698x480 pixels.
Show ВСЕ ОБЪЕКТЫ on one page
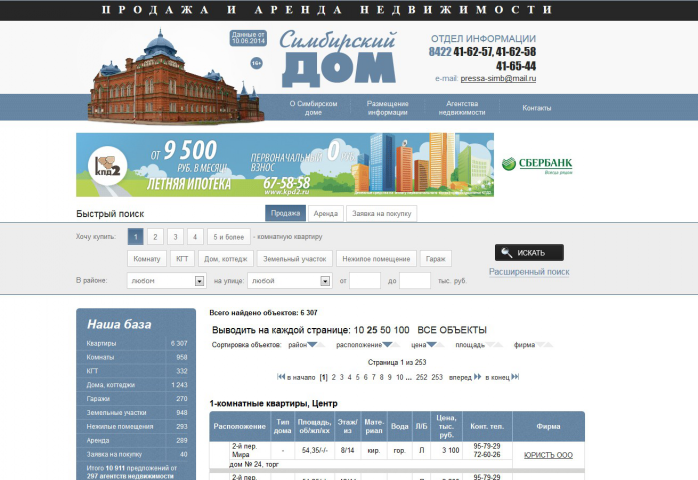[452, 330]
